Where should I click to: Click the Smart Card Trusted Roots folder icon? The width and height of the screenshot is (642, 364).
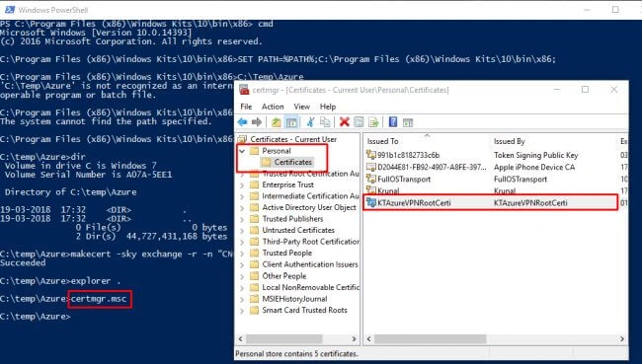(x=254, y=311)
